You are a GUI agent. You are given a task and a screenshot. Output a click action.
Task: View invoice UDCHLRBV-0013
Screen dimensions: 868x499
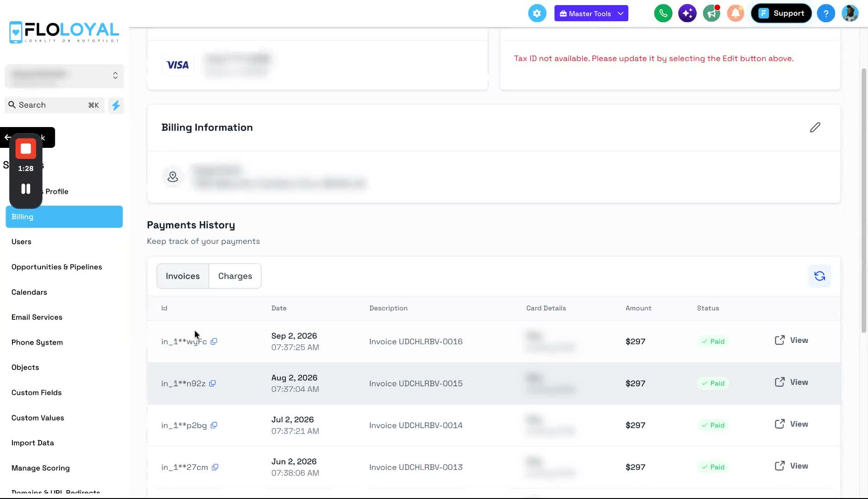[791, 466]
